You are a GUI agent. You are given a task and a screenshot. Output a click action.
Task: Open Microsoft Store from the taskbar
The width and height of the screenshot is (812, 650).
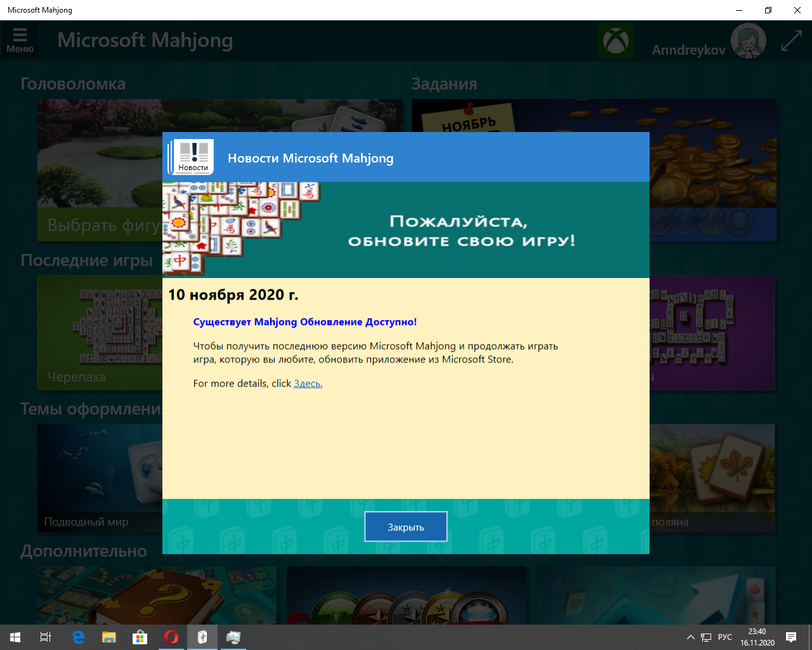click(x=140, y=637)
